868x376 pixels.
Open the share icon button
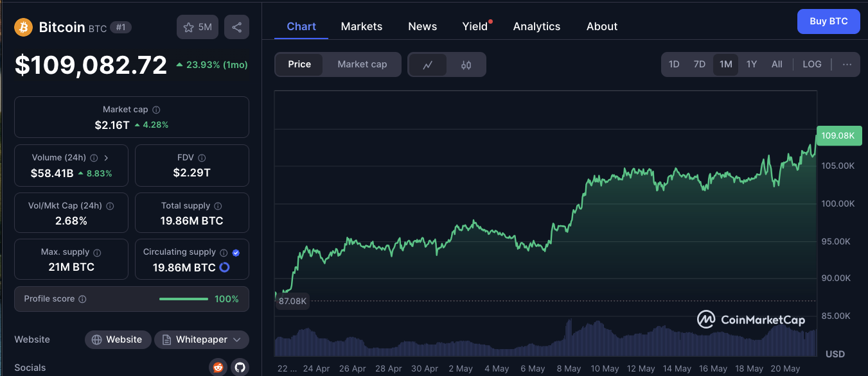(x=237, y=27)
